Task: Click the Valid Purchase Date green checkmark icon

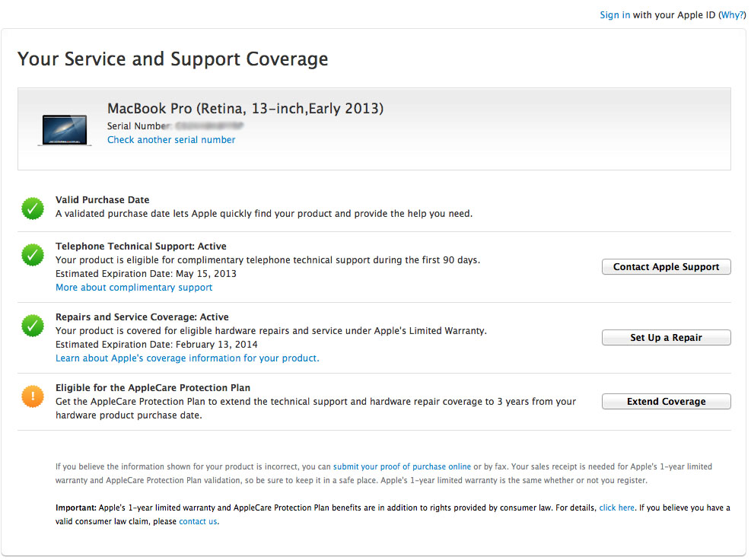Action: point(33,208)
